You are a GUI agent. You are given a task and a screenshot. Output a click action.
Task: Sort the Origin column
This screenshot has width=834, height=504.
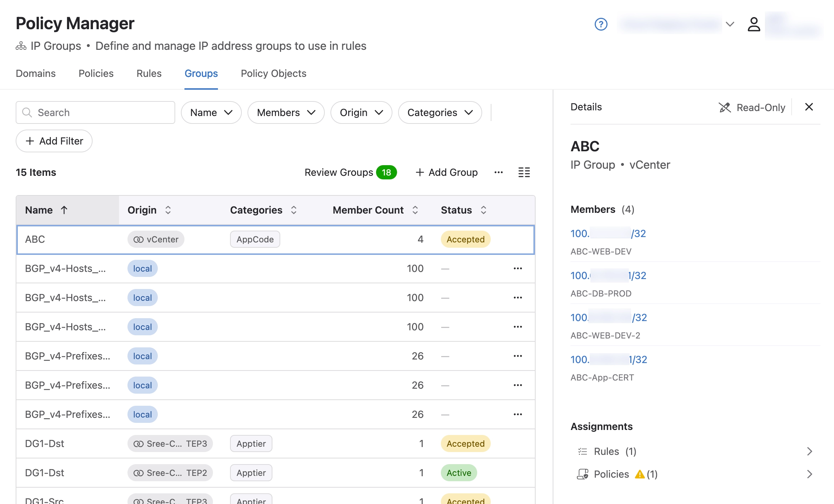click(x=168, y=210)
